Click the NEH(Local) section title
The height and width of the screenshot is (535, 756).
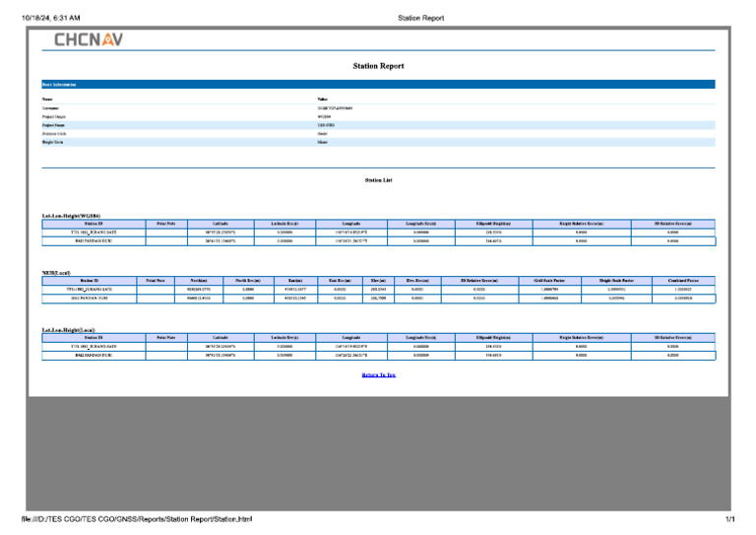point(56,272)
